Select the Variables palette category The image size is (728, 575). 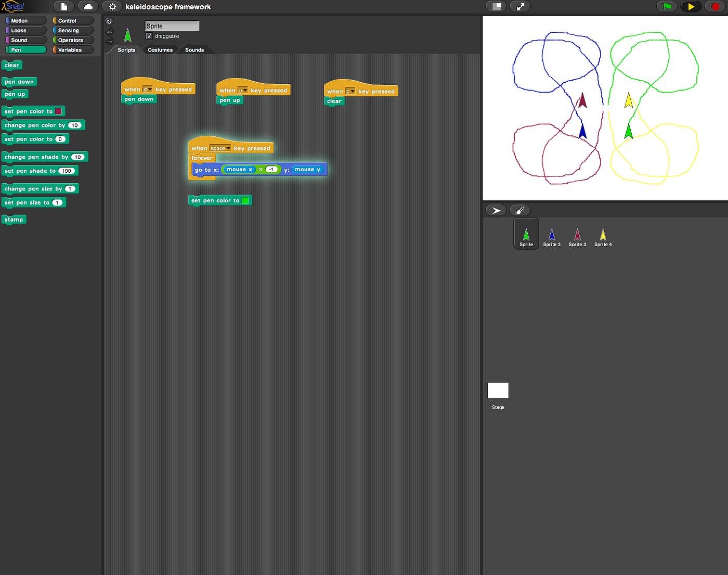73,50
